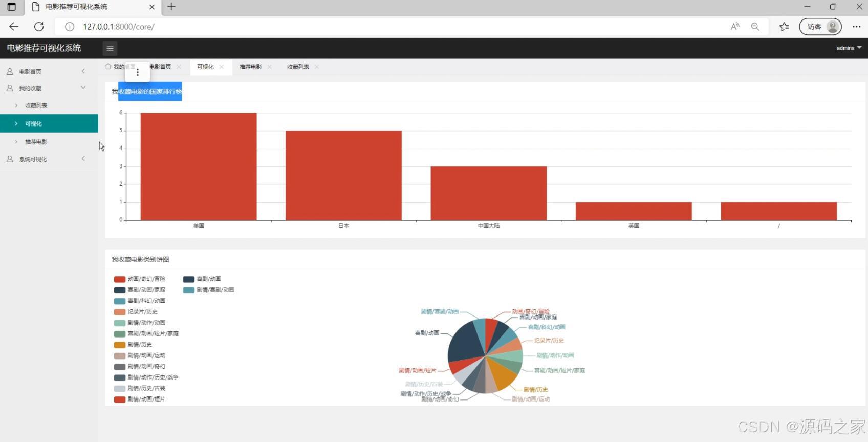Close the 电影首页 page tab

[179, 67]
